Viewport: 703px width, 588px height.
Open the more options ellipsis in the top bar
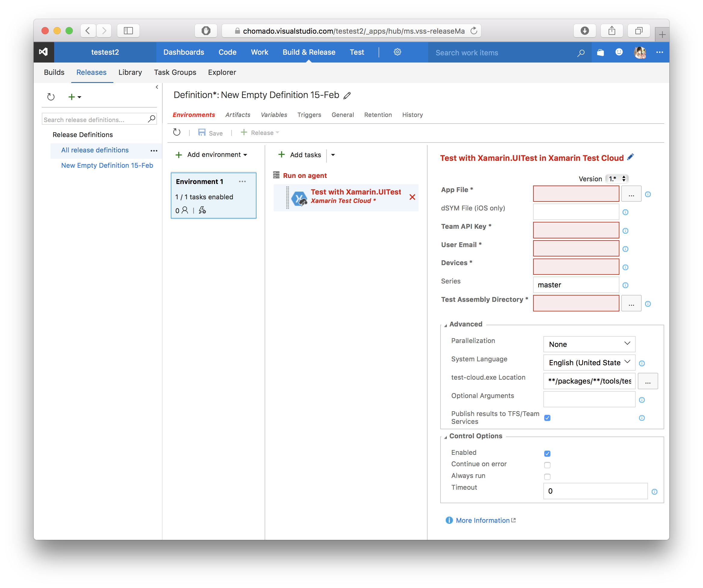659,52
